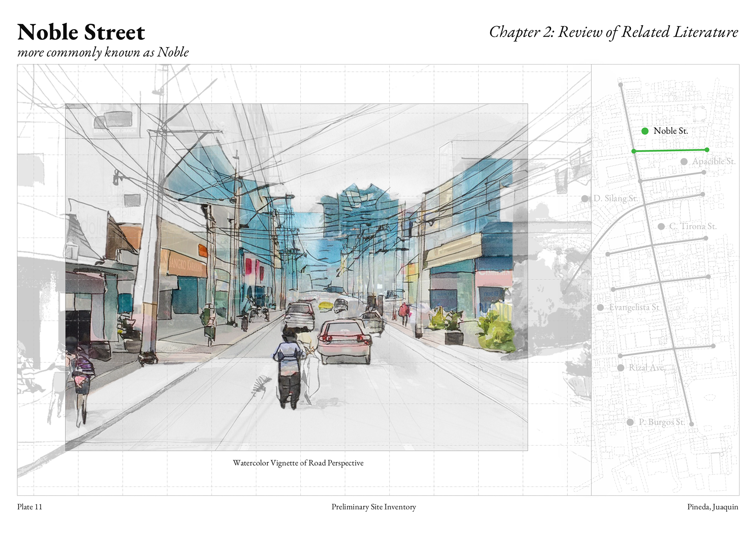Click the Pineda, Juaquin author name
This screenshot has width=756, height=535.
pyautogui.click(x=712, y=507)
